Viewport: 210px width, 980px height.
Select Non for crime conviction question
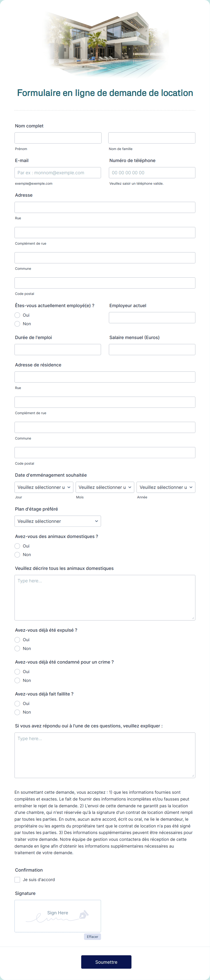(17, 680)
